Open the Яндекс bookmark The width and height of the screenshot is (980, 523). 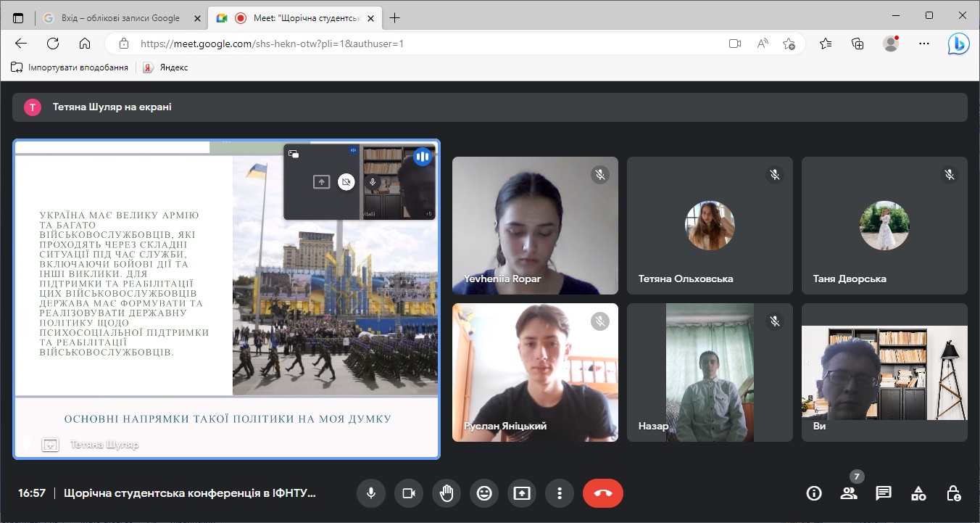click(166, 67)
